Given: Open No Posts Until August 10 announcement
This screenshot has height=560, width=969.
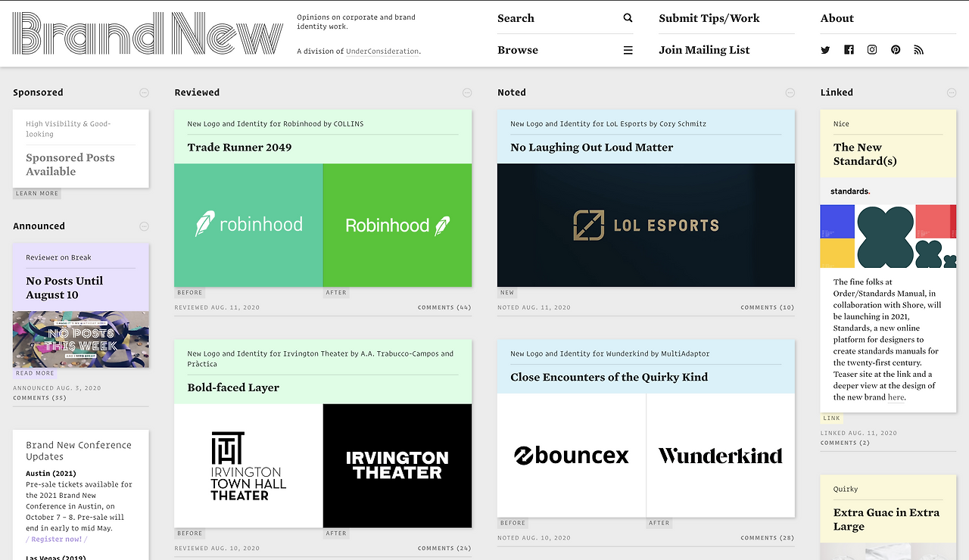Looking at the screenshot, I should [64, 288].
